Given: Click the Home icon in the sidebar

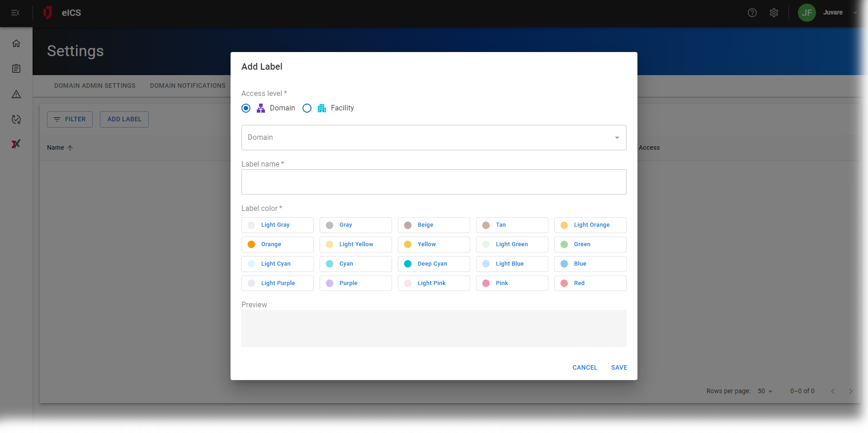Looking at the screenshot, I should click(16, 43).
